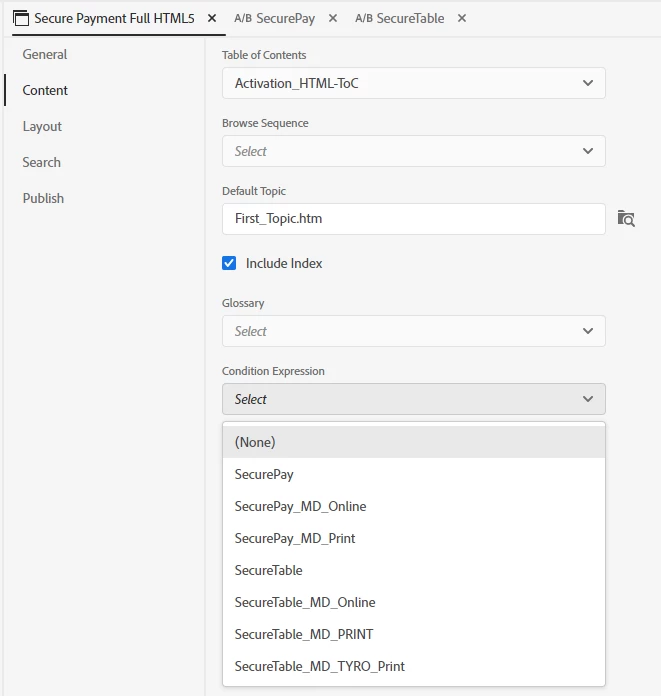Open the Glossary dropdown
This screenshot has height=696, width=661.
click(x=413, y=331)
